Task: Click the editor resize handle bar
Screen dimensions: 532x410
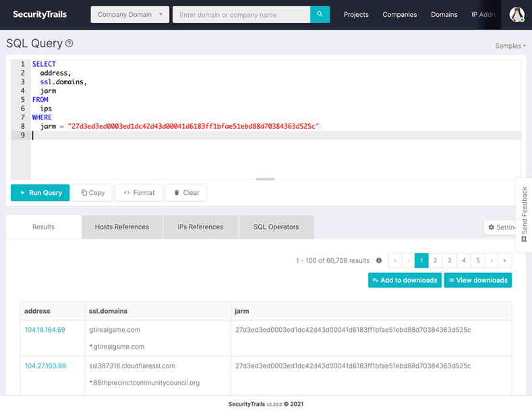Action: 265,179
